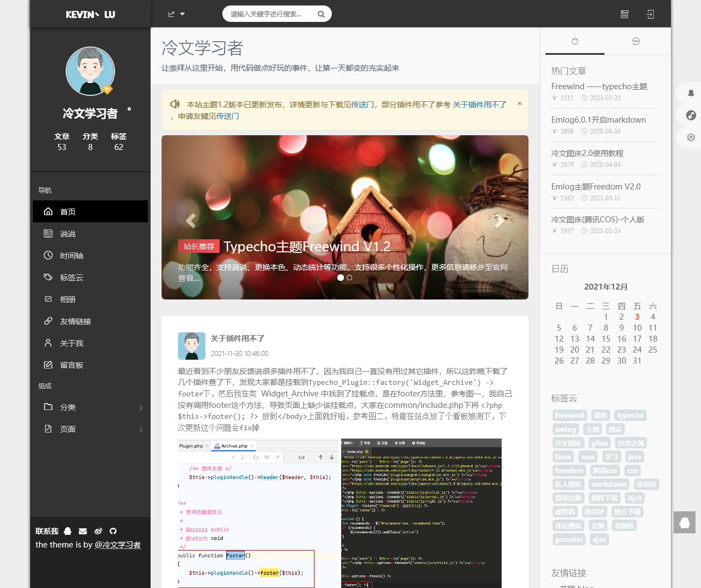Select December 3 in the calendar

pyautogui.click(x=637, y=317)
